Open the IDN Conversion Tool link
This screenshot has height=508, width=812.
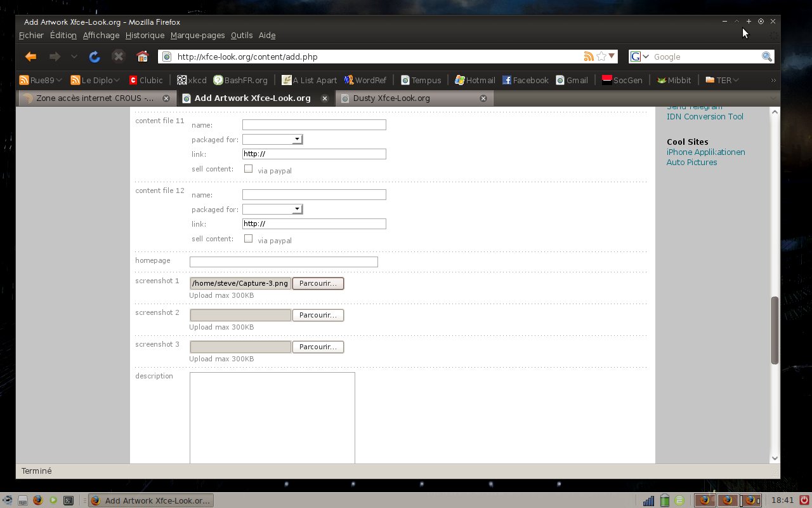(705, 116)
